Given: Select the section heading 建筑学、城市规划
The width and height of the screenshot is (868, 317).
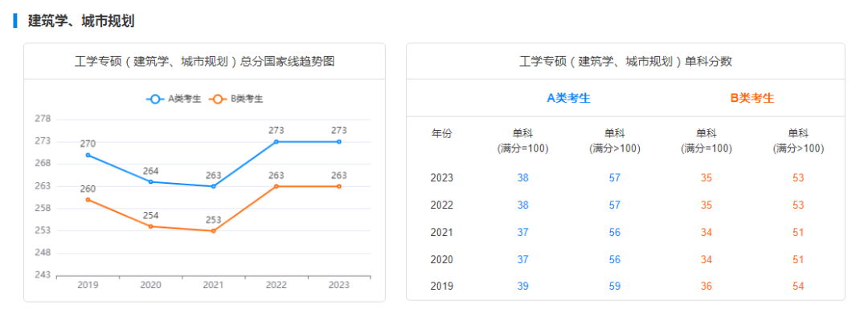Looking at the screenshot, I should point(81,22).
